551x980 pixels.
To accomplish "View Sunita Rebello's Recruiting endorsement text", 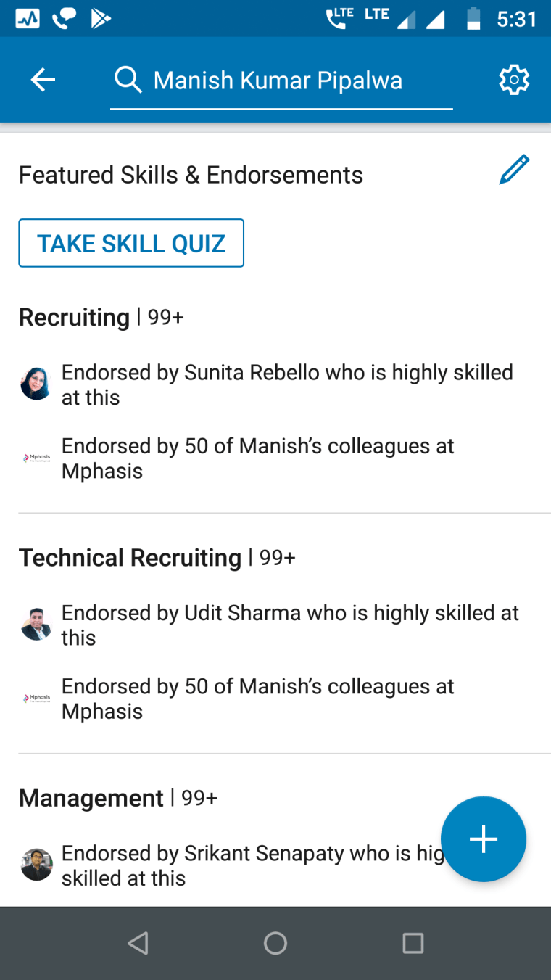I will click(287, 384).
